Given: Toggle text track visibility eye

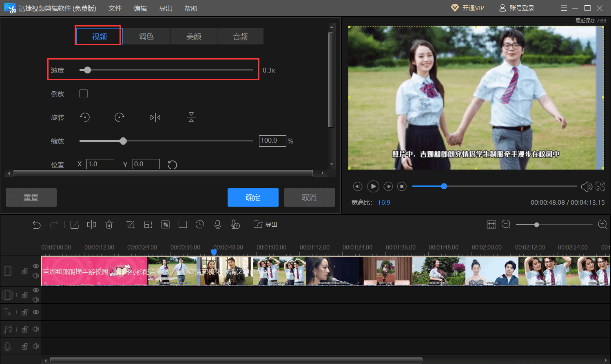Looking at the screenshot, I should [x=36, y=312].
